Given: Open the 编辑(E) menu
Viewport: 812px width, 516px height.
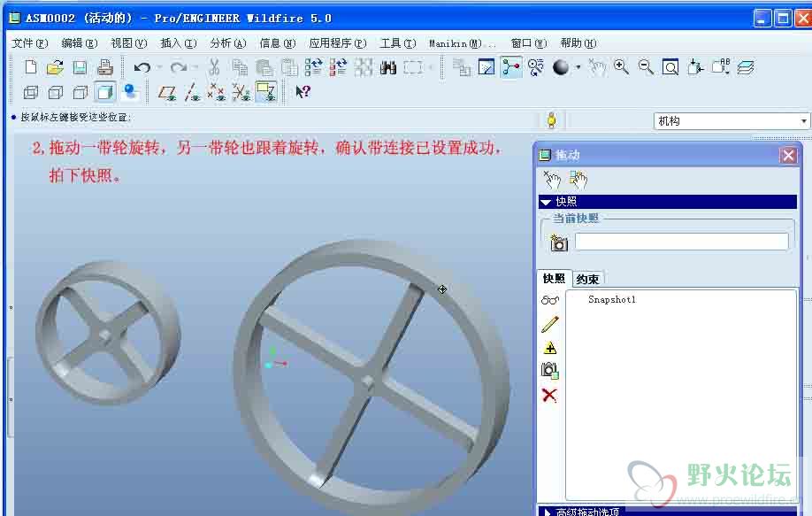Looking at the screenshot, I should click(80, 43).
